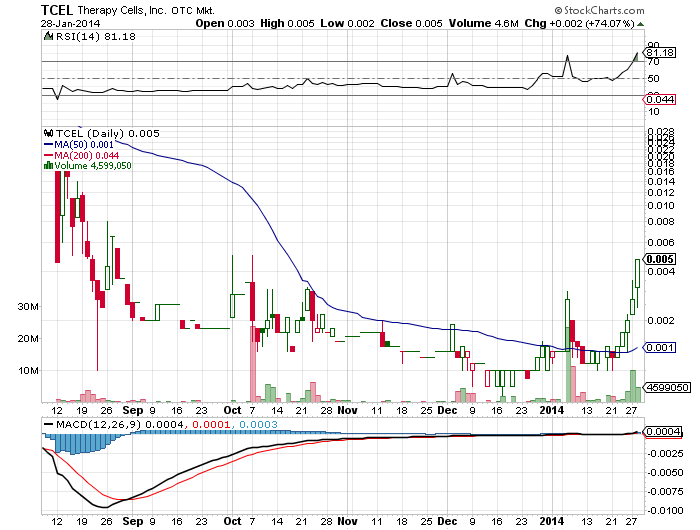Click the -0.0050 MACD axis label

pyautogui.click(x=665, y=472)
